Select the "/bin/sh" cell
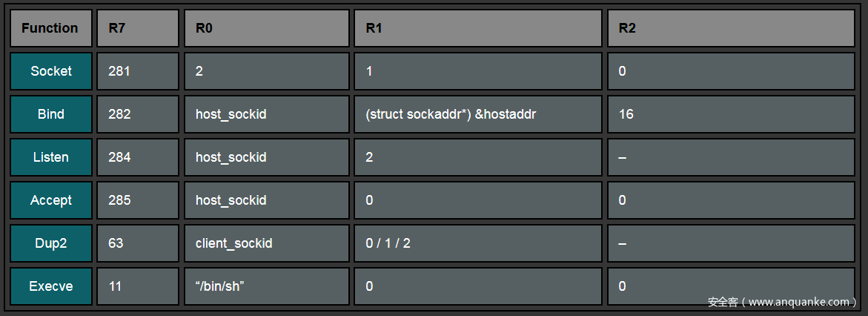This screenshot has width=868, height=316. [x=266, y=286]
